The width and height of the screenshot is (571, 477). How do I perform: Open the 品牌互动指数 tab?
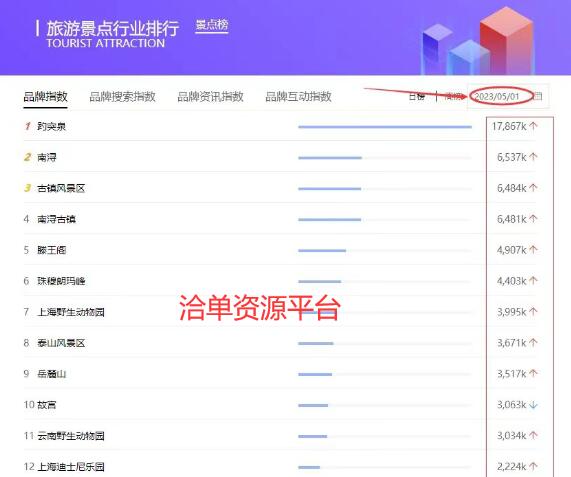click(298, 96)
